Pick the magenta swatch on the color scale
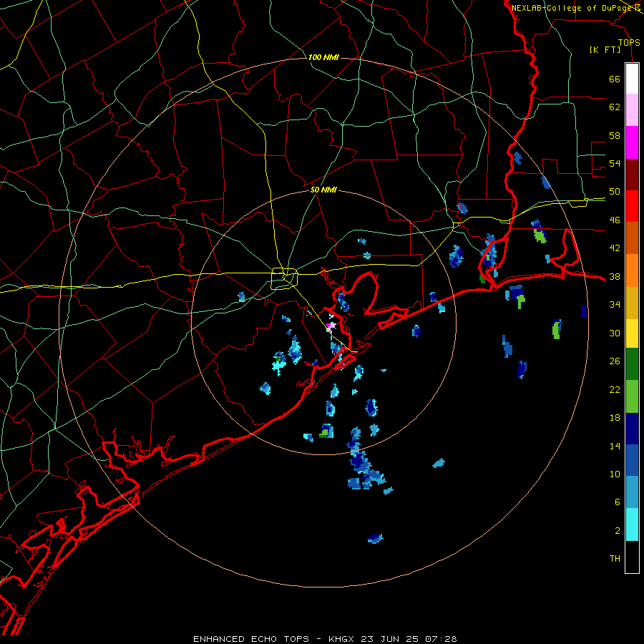 coord(632,142)
